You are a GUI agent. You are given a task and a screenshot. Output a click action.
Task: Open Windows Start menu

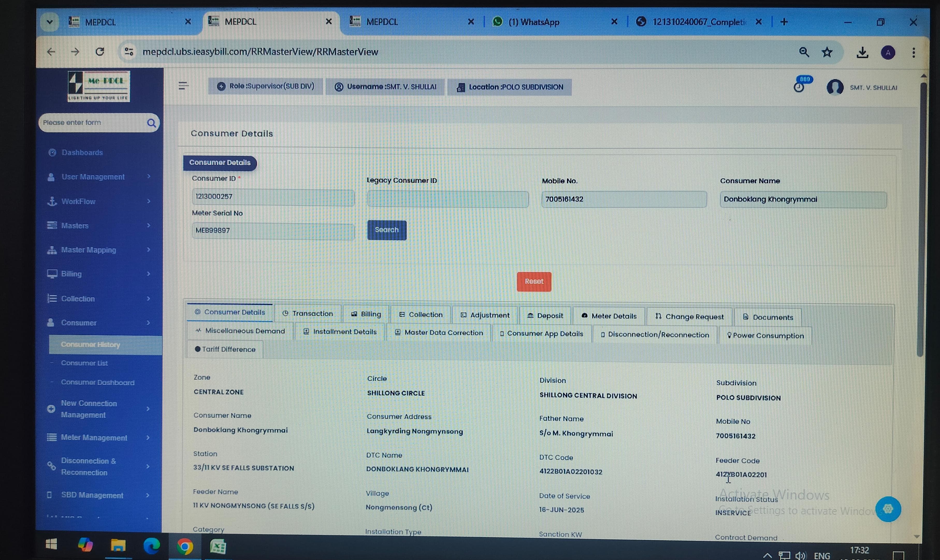coord(51,544)
